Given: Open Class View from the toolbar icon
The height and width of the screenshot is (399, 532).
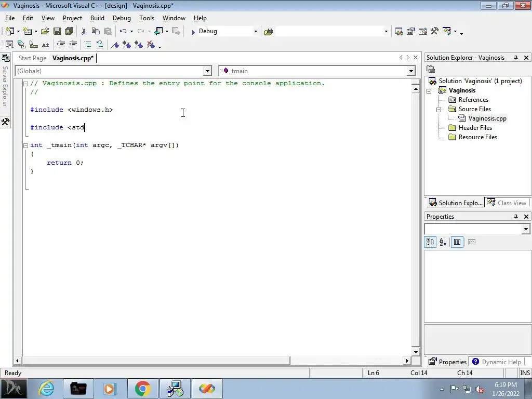Looking at the screenshot, I should tap(446, 31).
